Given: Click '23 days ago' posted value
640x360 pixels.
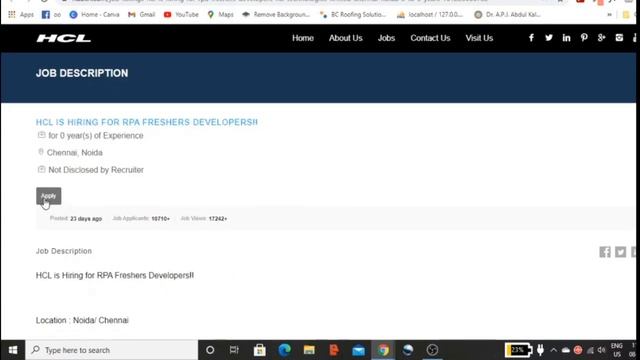Looking at the screenshot, I should click(86, 219).
